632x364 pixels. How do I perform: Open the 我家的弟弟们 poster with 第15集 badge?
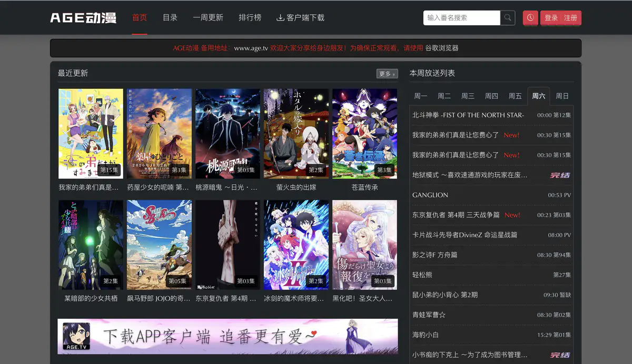pos(91,134)
